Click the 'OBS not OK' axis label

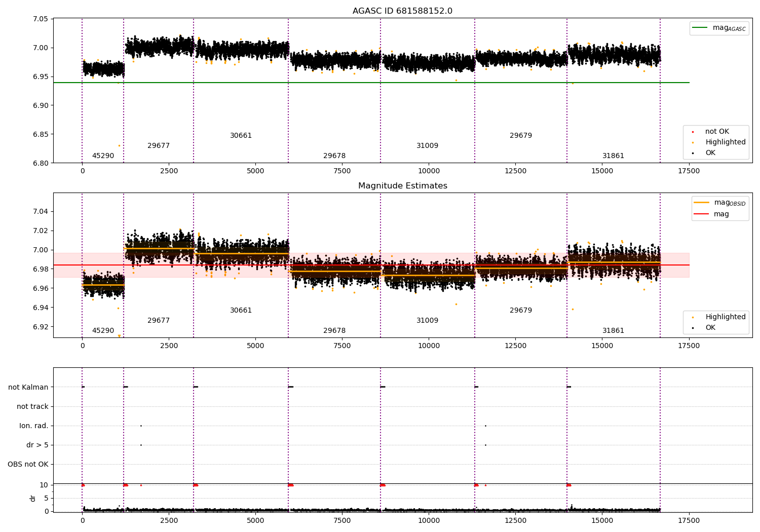[x=28, y=464]
